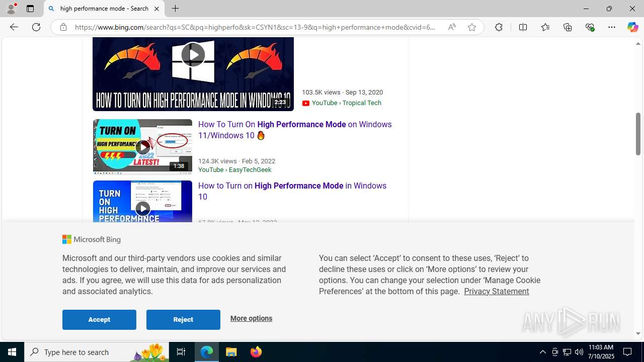Open the YouTube › Tropical Tech source link
Image resolution: width=644 pixels, height=362 pixels.
pyautogui.click(x=347, y=103)
